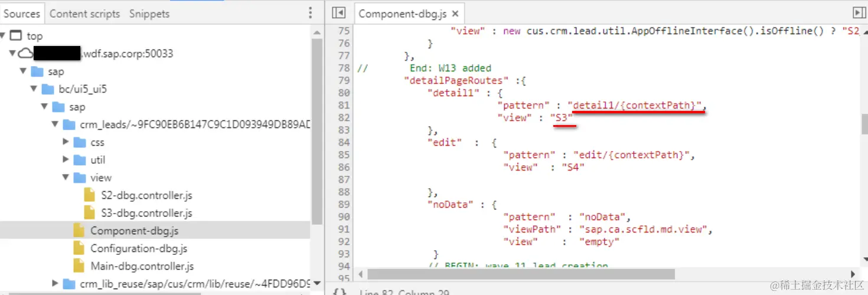Click the S2-dbg.controller.js file icon
The width and height of the screenshot is (868, 295).
point(90,195)
